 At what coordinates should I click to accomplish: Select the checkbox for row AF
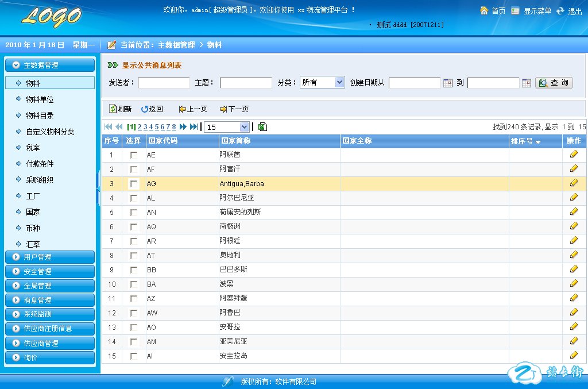point(134,170)
